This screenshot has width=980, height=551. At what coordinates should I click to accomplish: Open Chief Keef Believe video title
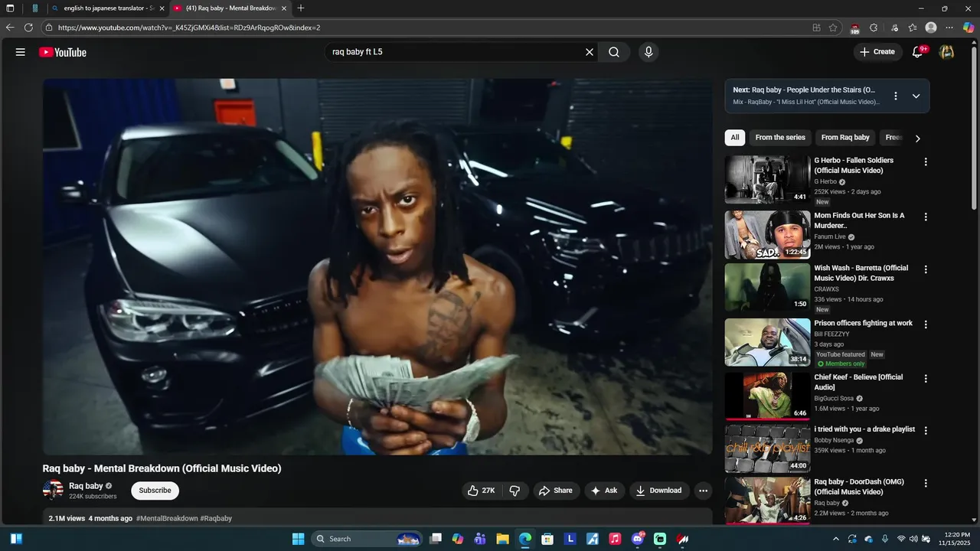[x=858, y=382]
